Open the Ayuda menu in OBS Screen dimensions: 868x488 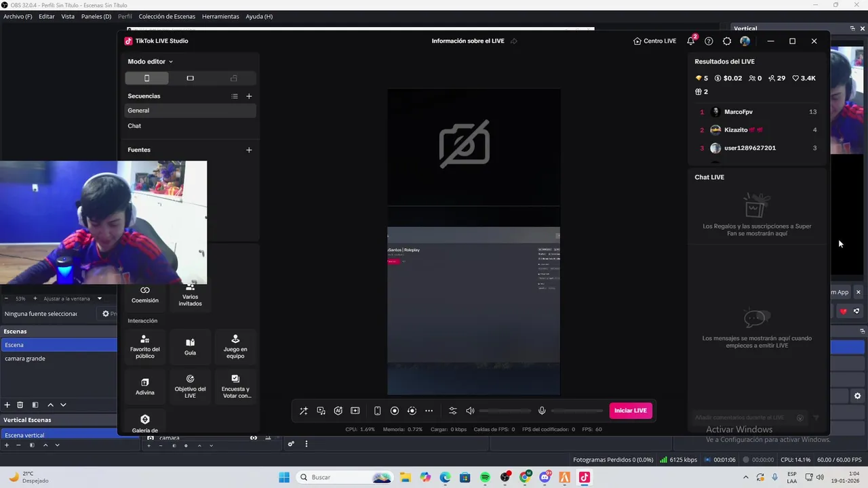(259, 16)
